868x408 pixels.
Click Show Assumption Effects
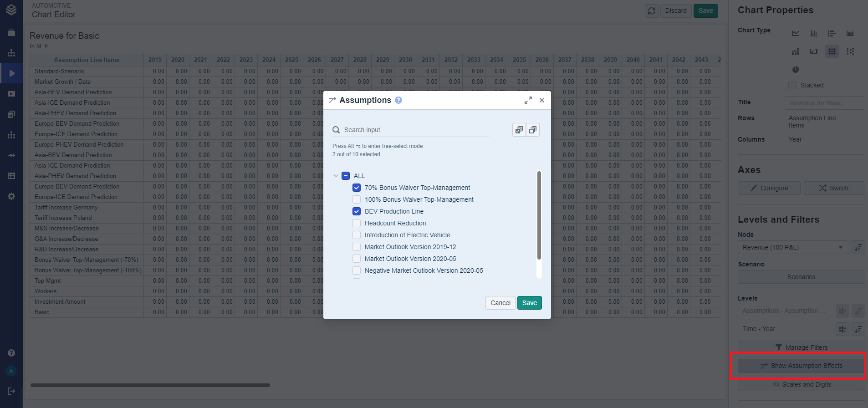(x=801, y=366)
